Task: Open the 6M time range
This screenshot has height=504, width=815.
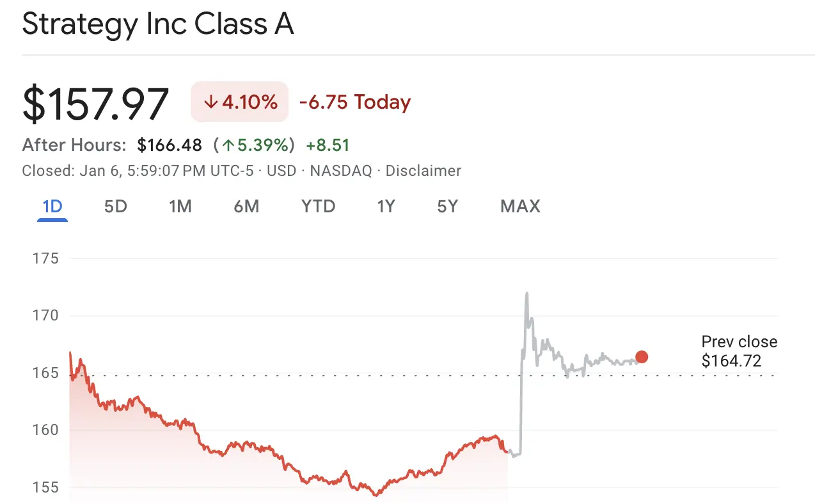Action: click(x=247, y=206)
